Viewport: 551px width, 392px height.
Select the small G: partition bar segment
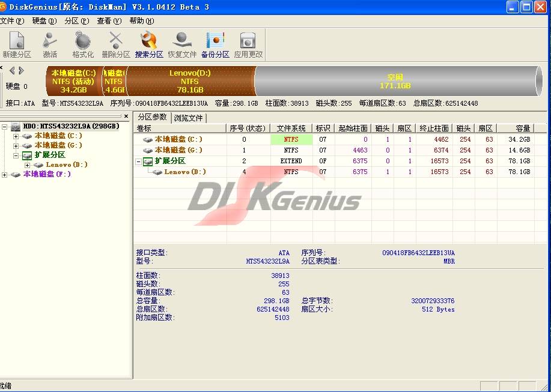114,81
